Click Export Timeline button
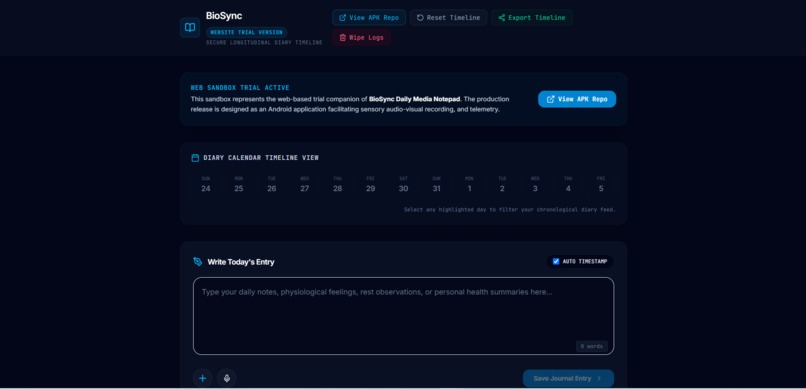806x389 pixels. (532, 17)
